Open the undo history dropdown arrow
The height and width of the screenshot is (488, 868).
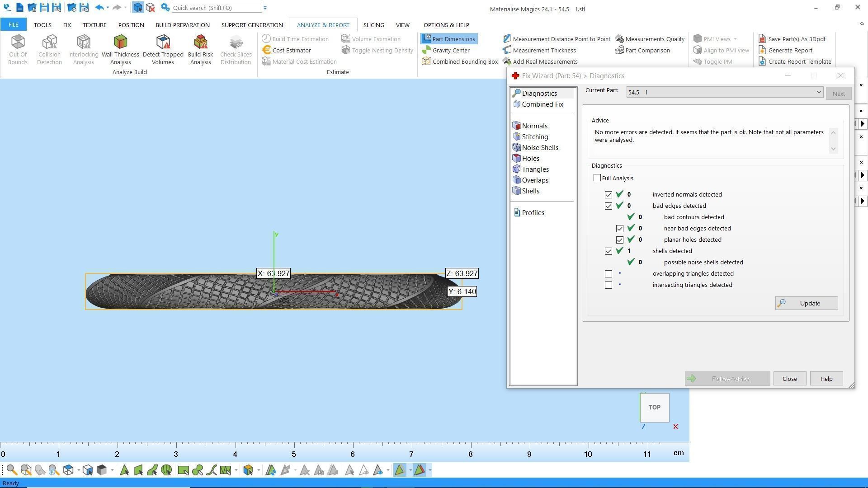coord(108,8)
